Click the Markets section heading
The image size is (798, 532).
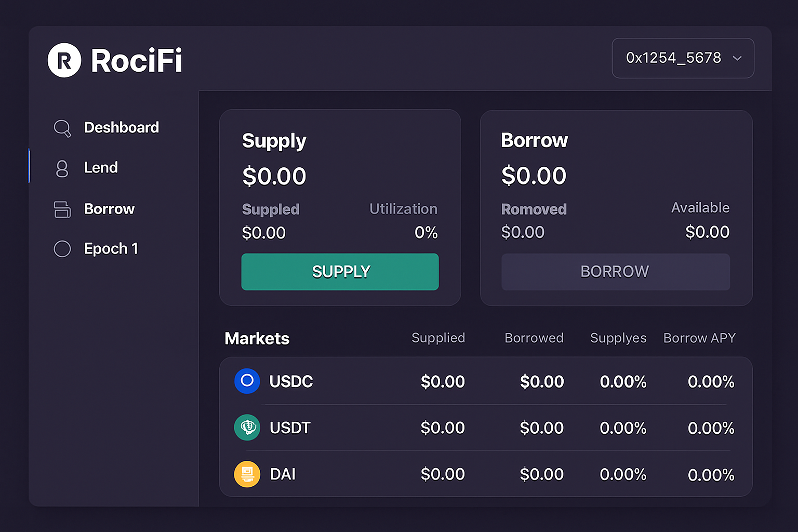click(257, 339)
